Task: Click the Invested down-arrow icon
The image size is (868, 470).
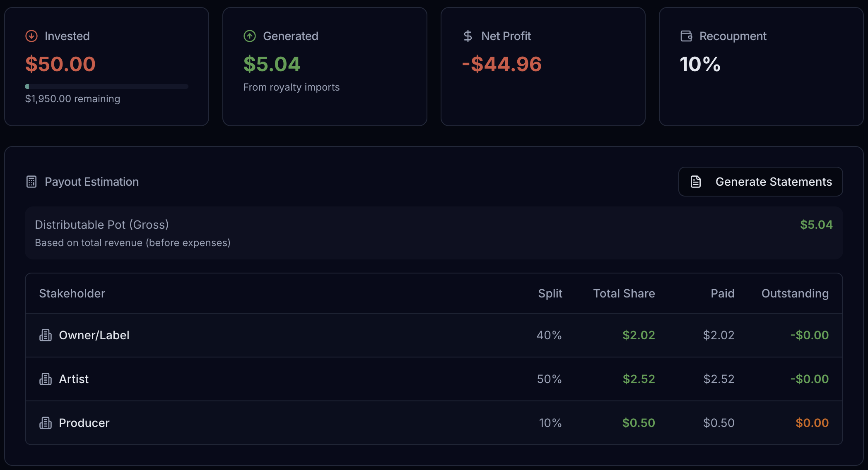Action: click(x=31, y=36)
